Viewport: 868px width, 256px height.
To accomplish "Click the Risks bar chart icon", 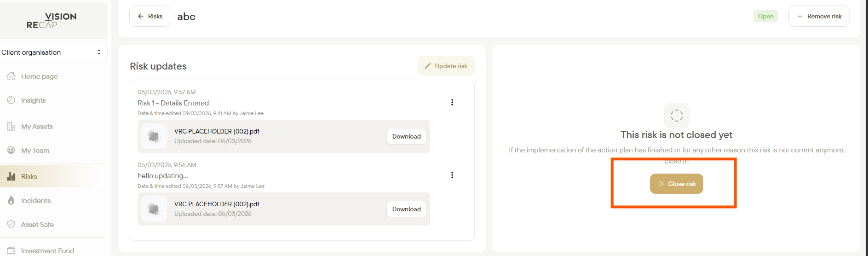I will pos(11,176).
